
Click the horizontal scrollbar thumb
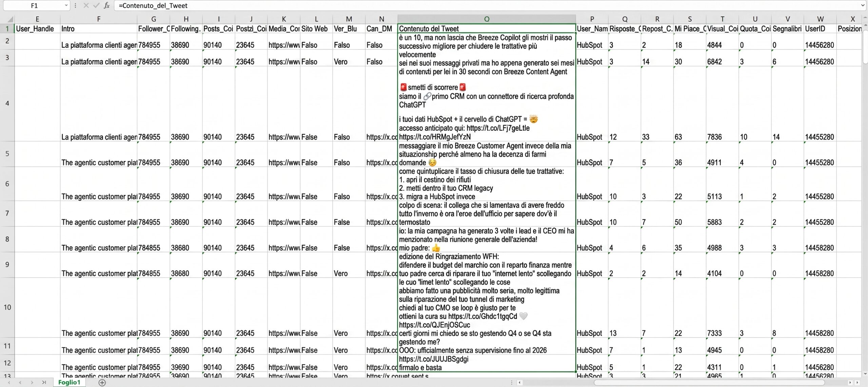(x=709, y=383)
